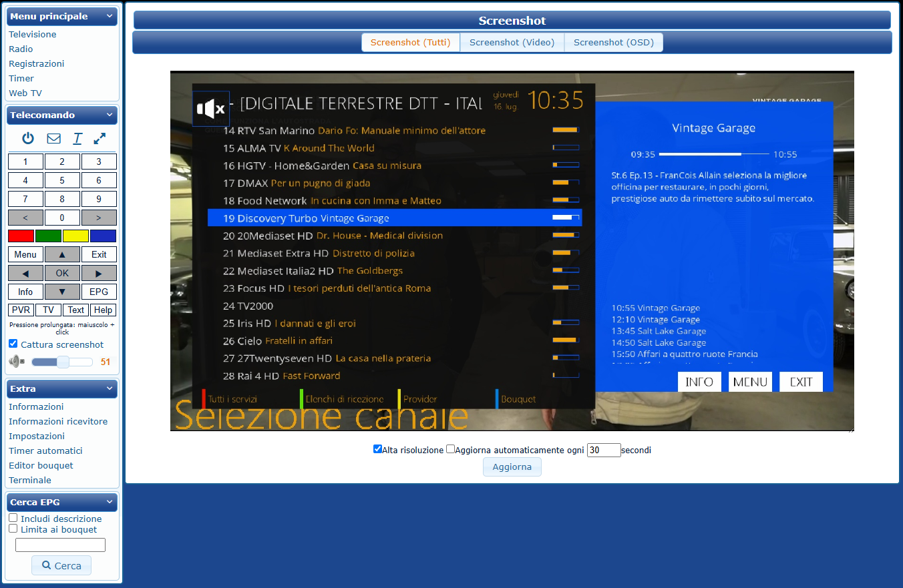Viewport: 903px width, 588px height.
Task: Open the envelope message icon
Action: 53,139
